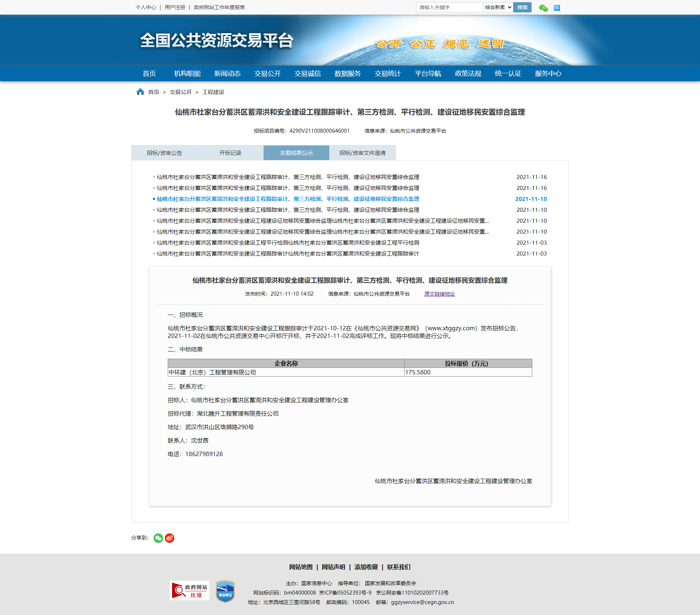The width and height of the screenshot is (700, 615).
Task: Click 京ICP备05052393号-9 footer text
Action: [345, 593]
